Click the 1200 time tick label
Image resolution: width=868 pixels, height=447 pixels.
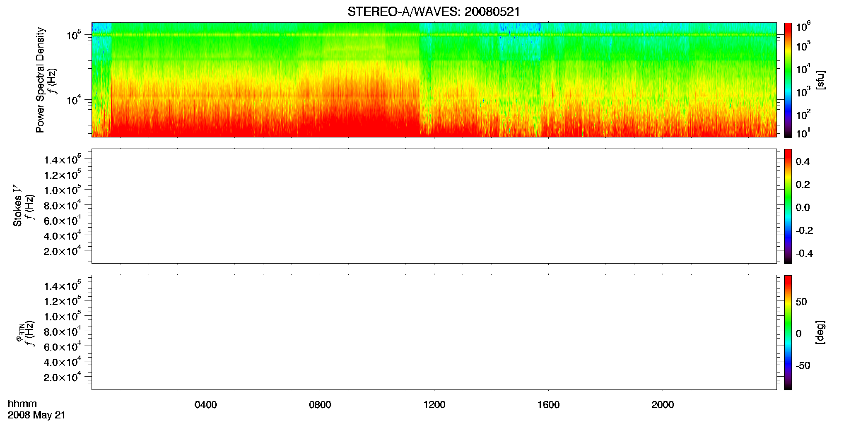[x=434, y=405]
